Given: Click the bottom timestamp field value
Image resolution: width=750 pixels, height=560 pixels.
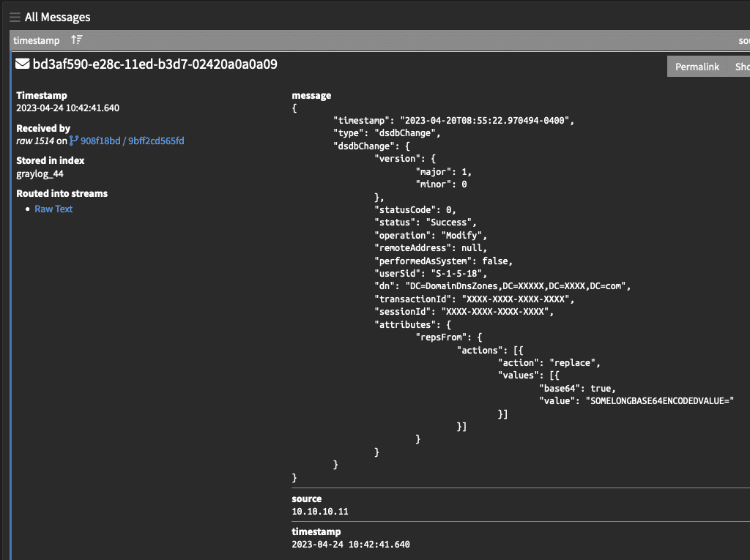Looking at the screenshot, I should click(x=350, y=545).
